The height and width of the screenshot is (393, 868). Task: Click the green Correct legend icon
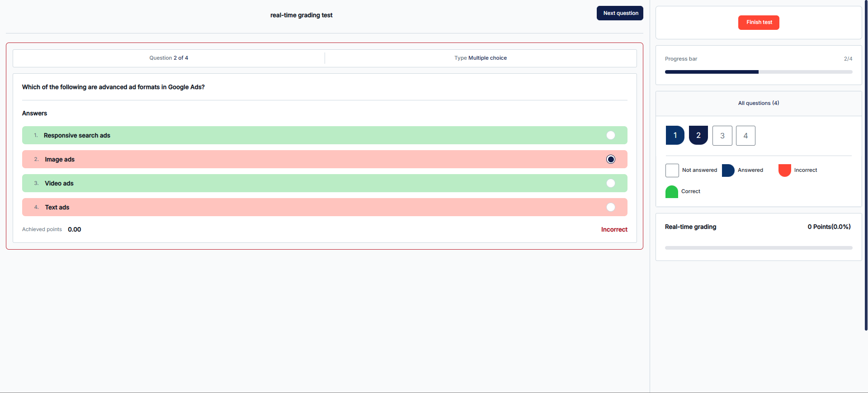[671, 192]
